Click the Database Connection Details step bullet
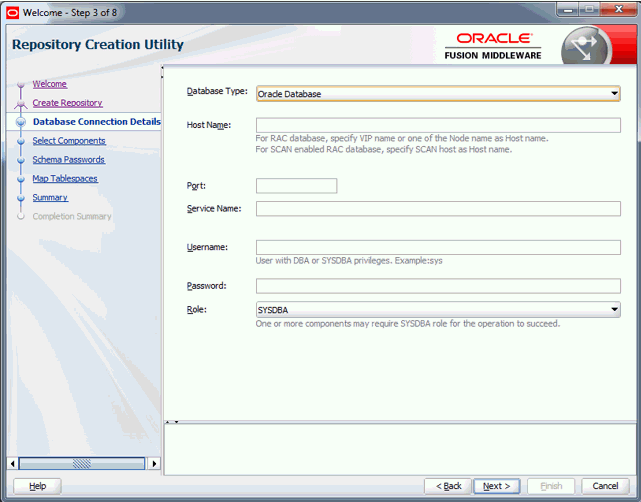The height and width of the screenshot is (502, 641). tap(21, 122)
